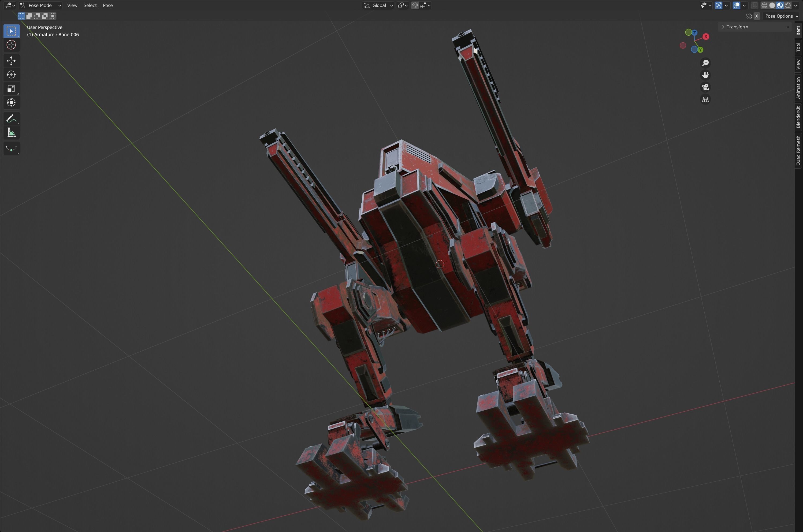Select the Measure tool
This screenshot has height=532, width=803.
[11, 133]
